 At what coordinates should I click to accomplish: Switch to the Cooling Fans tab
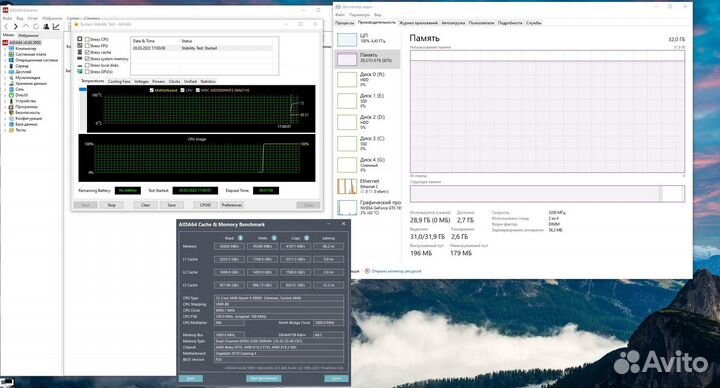tap(119, 81)
